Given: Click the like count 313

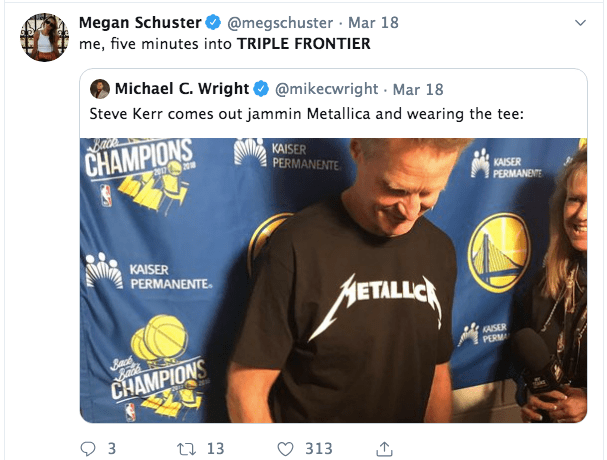Looking at the screenshot, I should 320,449.
